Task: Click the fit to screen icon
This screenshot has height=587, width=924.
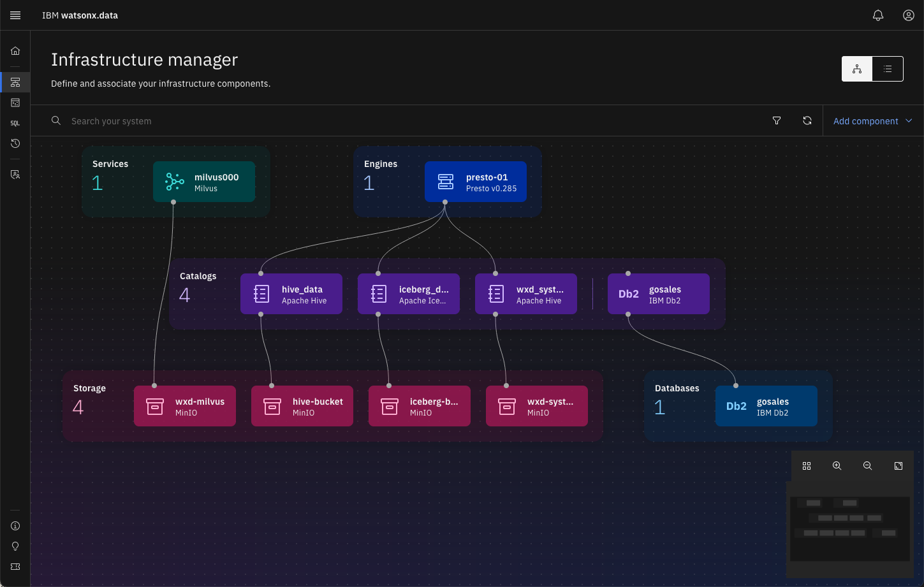Action: [898, 466]
